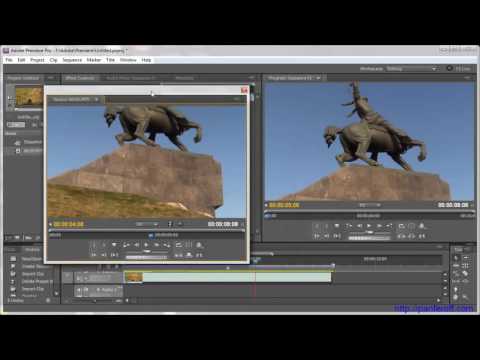Switch to the Effect Controls tab

[80, 78]
